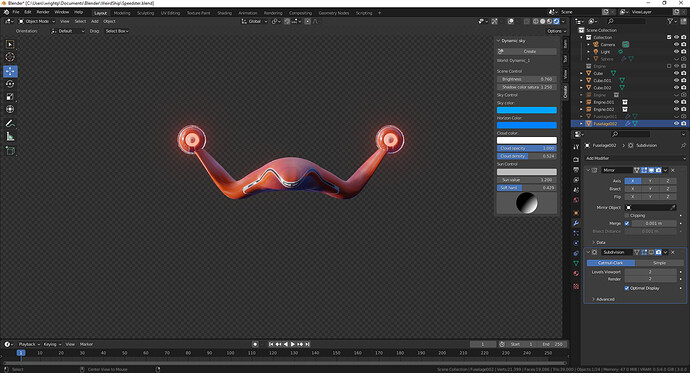Image resolution: width=690 pixels, height=373 pixels.
Task: Open the Options dropdown in viewport header
Action: [556, 31]
